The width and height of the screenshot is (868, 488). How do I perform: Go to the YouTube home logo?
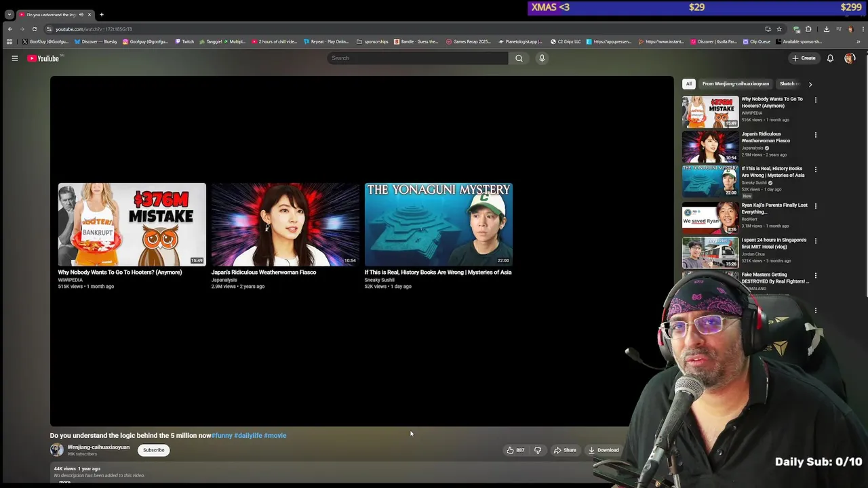tap(43, 58)
